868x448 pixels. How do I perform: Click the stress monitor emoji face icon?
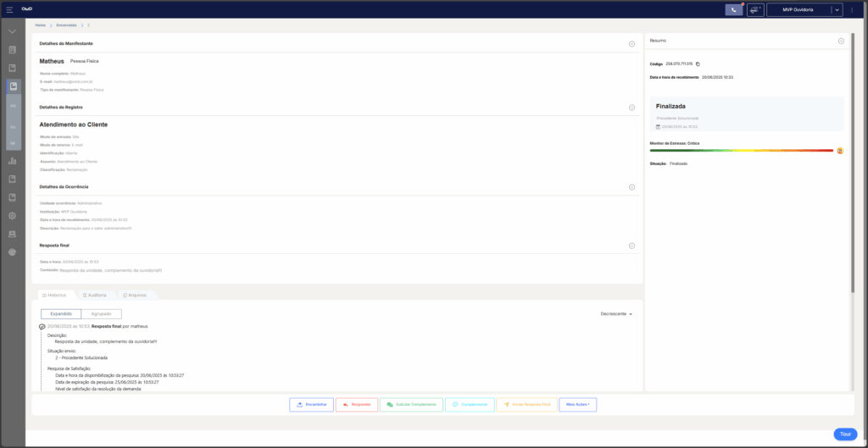[x=840, y=151]
